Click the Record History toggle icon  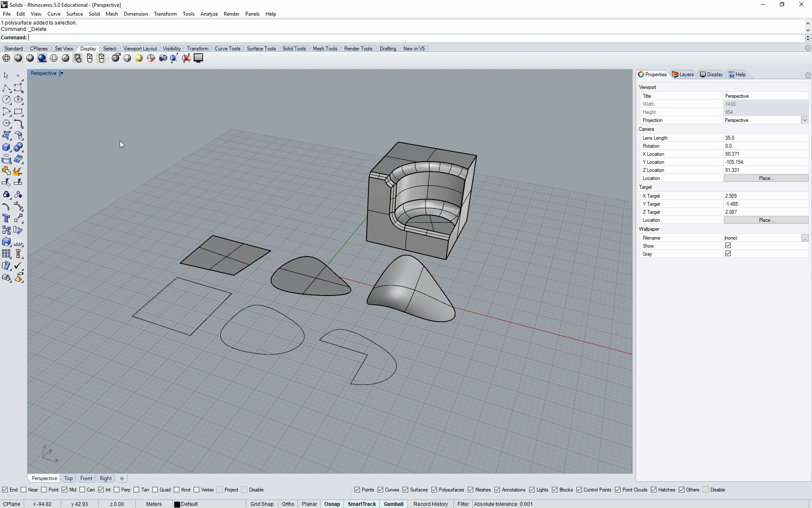tap(431, 504)
